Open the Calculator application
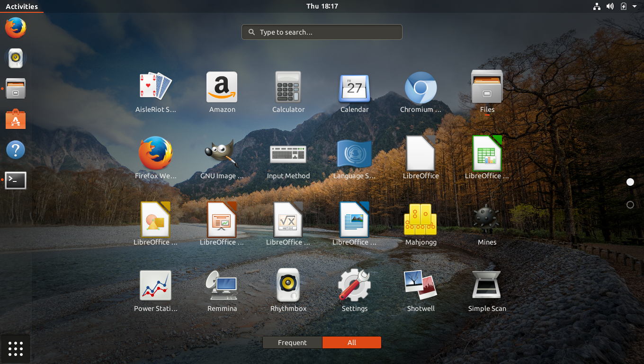Image resolution: width=644 pixels, height=364 pixels. [288, 87]
